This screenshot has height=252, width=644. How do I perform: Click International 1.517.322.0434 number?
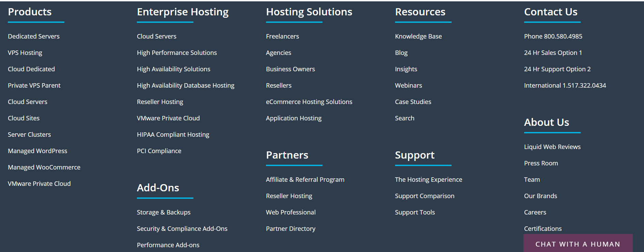pyautogui.click(x=565, y=85)
